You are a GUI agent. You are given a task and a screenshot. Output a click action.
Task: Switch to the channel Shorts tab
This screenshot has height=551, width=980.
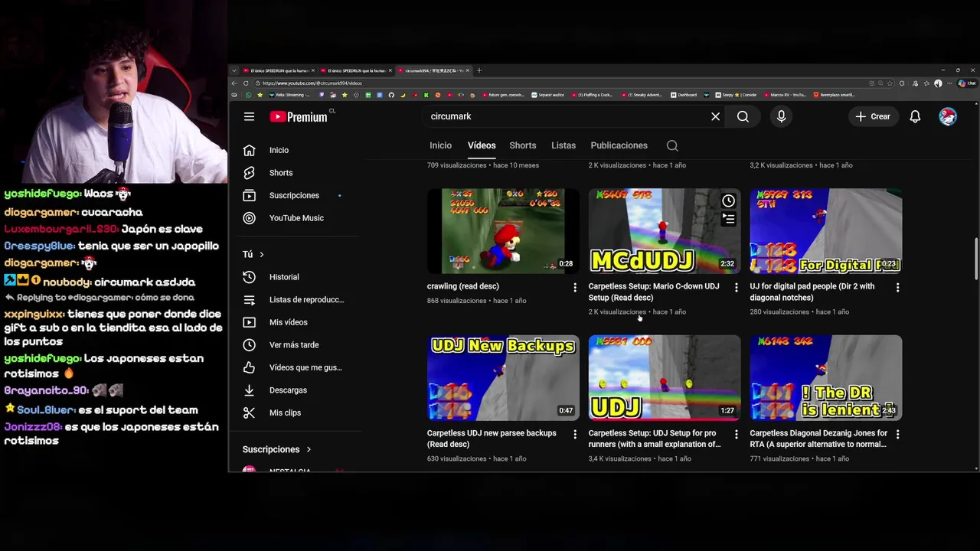point(523,145)
